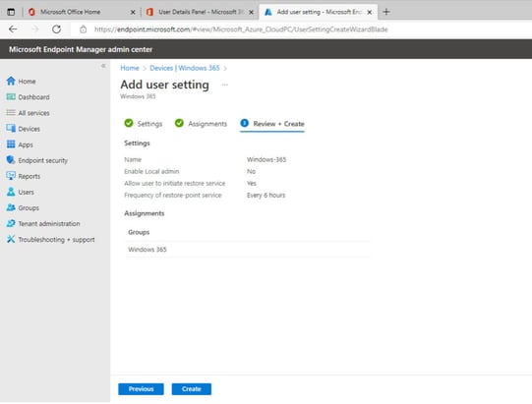The width and height of the screenshot is (532, 404).
Task: Click the lock icon in address bar
Action: tap(84, 29)
